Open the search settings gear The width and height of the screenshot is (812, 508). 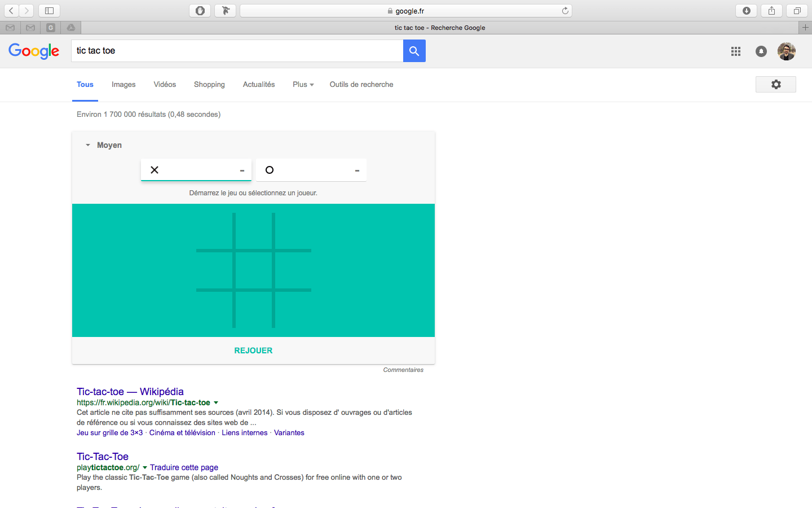click(x=776, y=84)
